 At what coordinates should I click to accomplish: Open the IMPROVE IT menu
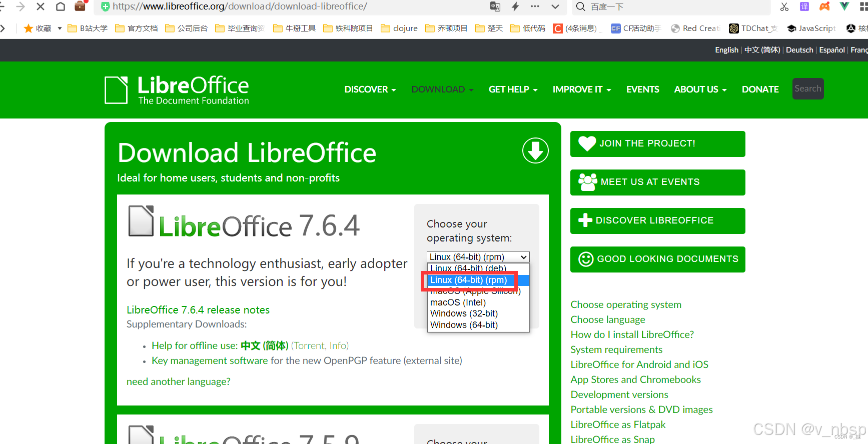(x=582, y=89)
